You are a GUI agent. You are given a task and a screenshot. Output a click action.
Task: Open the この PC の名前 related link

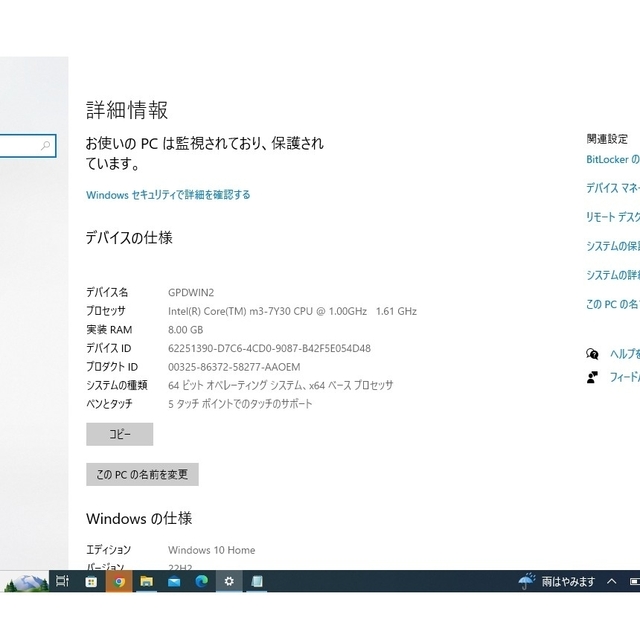[613, 304]
